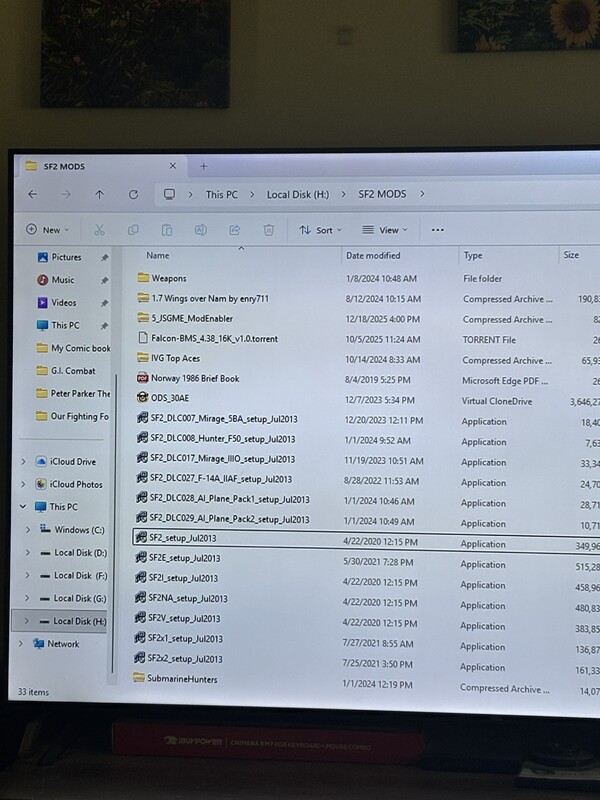Image resolution: width=600 pixels, height=800 pixels.
Task: Select the SF2 MODS tab
Action: [101, 166]
